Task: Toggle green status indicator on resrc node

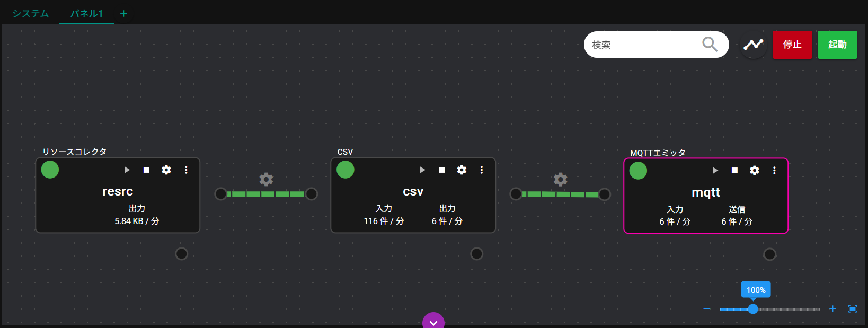Action: click(x=50, y=170)
